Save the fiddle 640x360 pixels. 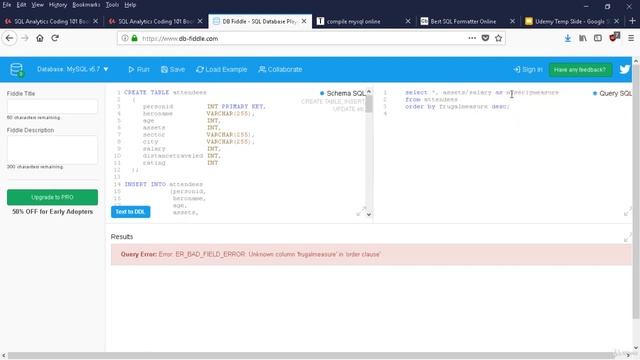pyautogui.click(x=173, y=69)
